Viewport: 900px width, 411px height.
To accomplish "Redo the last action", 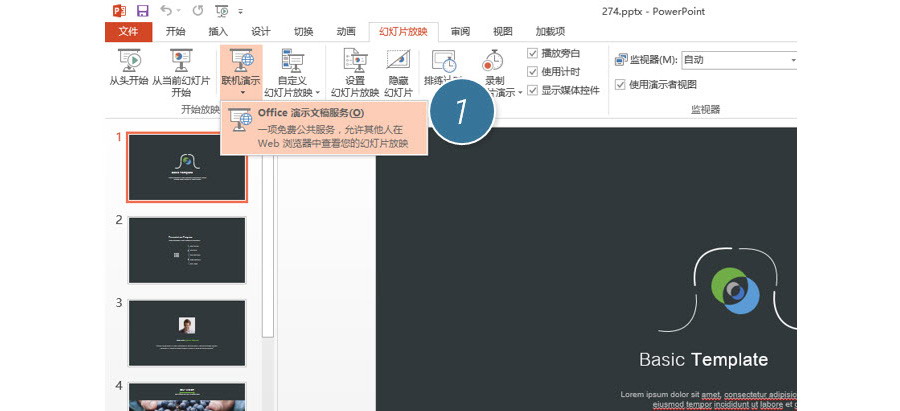I will point(198,10).
